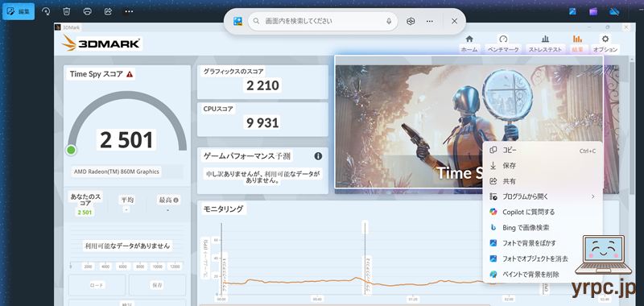Click the visual search hexagon icon
Viewport: 644px width, 306px height.
[411, 21]
